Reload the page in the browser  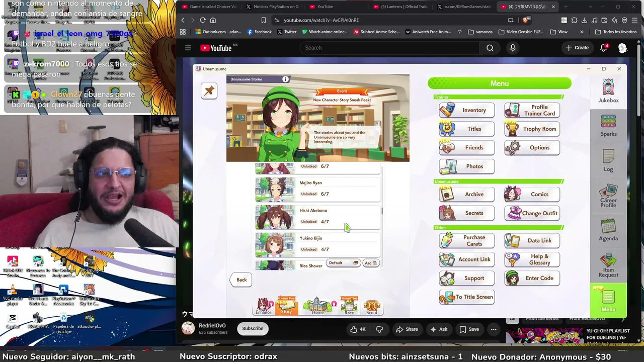(203, 20)
